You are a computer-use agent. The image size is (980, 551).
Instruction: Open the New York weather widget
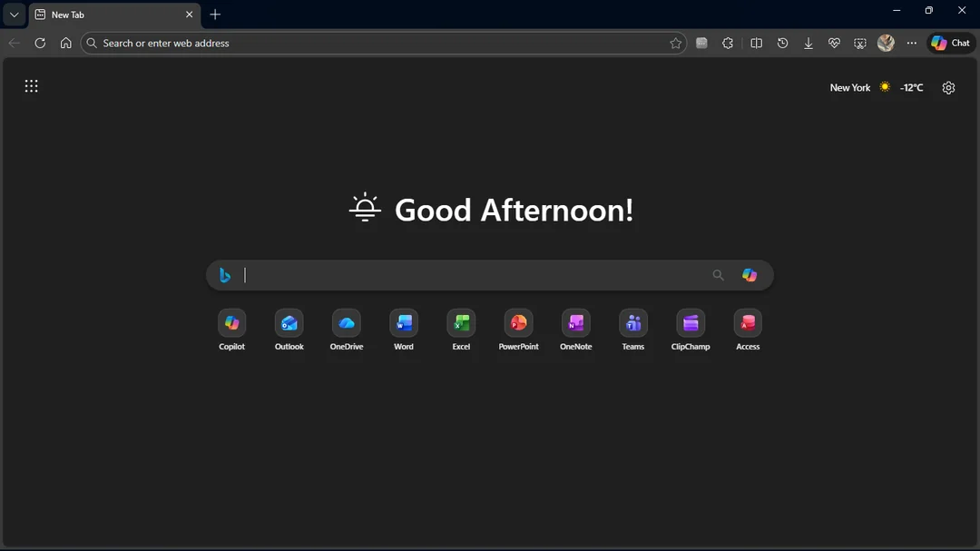tap(876, 87)
